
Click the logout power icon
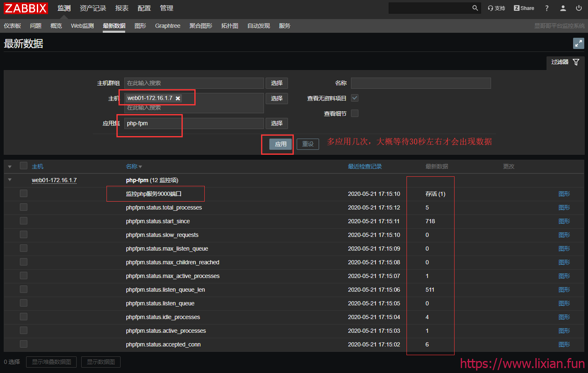579,8
